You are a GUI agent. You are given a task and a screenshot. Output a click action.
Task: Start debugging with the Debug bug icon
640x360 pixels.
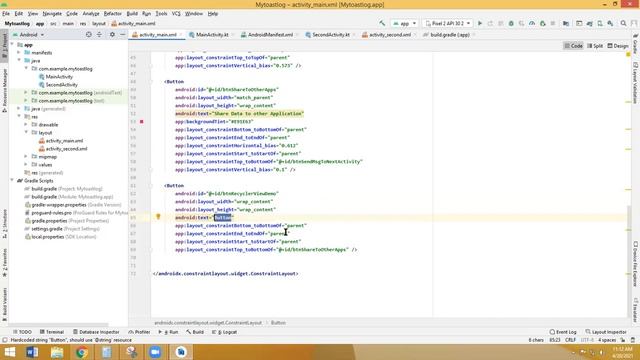pos(511,24)
